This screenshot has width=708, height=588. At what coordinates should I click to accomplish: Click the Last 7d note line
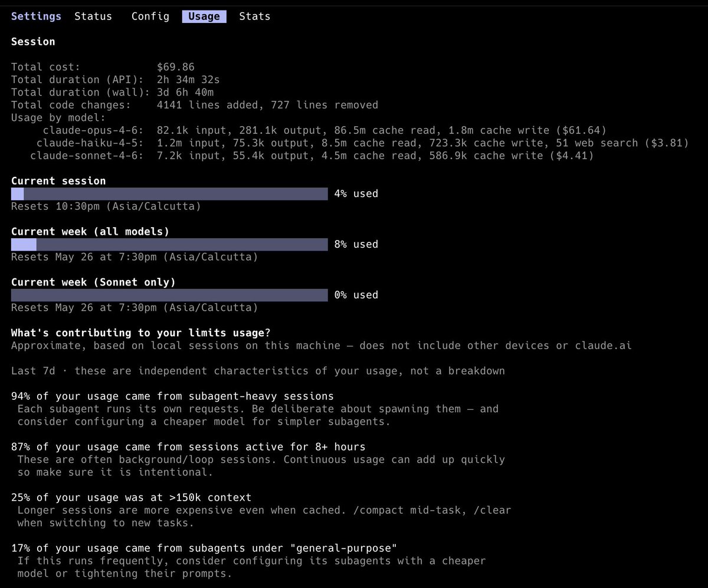point(258,371)
